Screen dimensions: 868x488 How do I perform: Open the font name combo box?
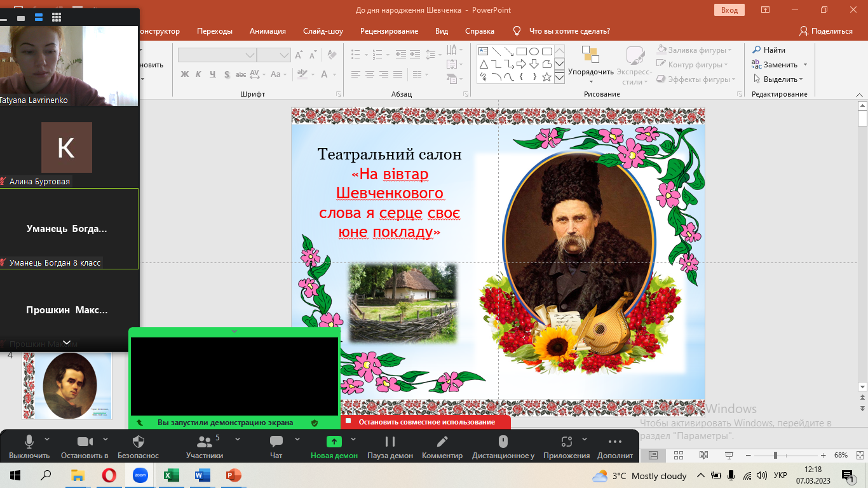(217, 55)
